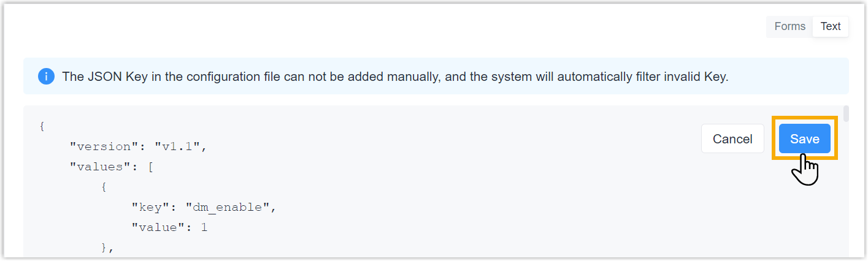Click the JSON Key notice message text
This screenshot has height=261, width=868.
(395, 77)
